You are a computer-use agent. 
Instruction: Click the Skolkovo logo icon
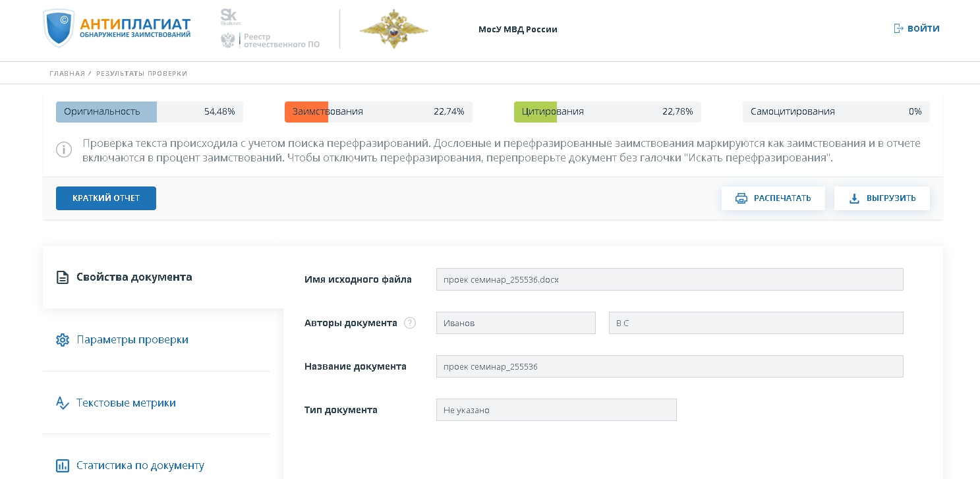[229, 17]
